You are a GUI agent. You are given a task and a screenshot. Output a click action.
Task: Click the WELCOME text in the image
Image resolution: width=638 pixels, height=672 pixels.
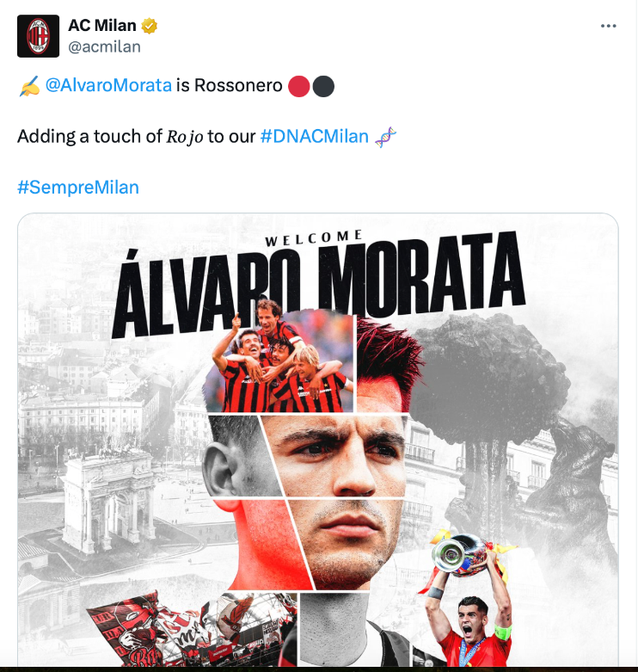314,238
